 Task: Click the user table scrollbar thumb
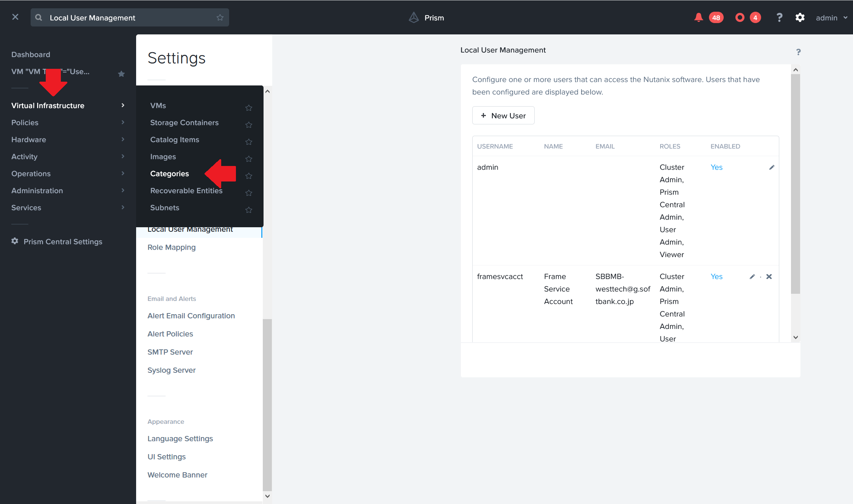[795, 184]
